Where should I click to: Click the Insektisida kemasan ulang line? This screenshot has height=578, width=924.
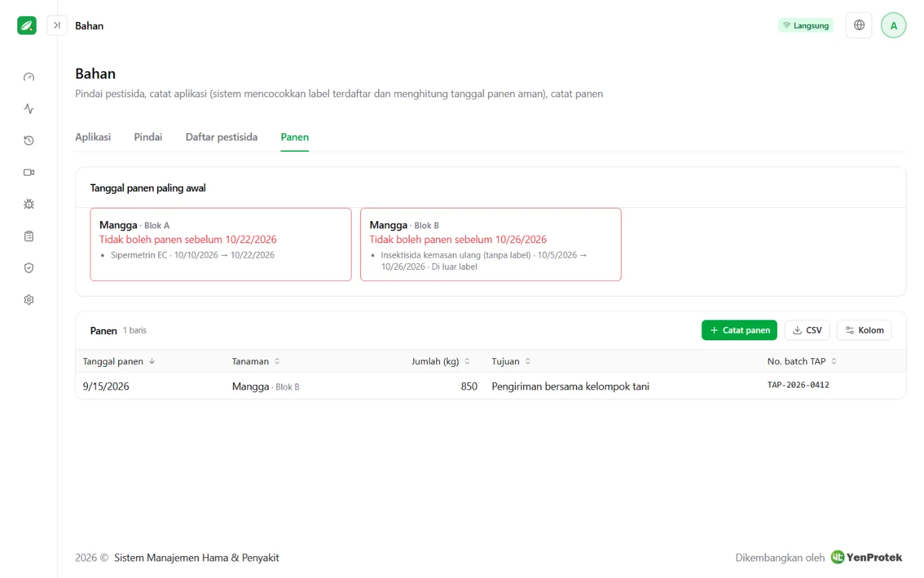(484, 261)
